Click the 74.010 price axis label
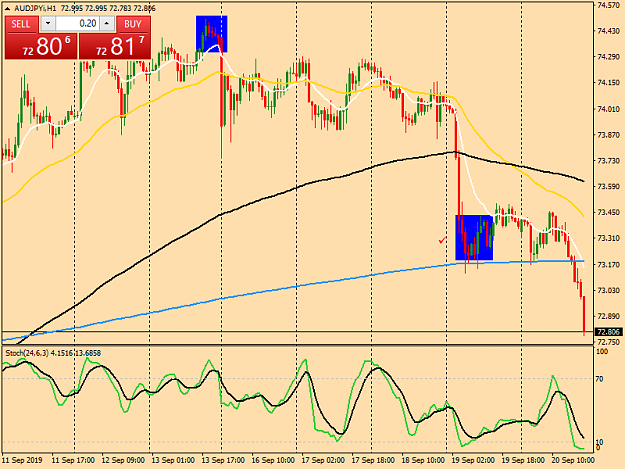 click(609, 109)
